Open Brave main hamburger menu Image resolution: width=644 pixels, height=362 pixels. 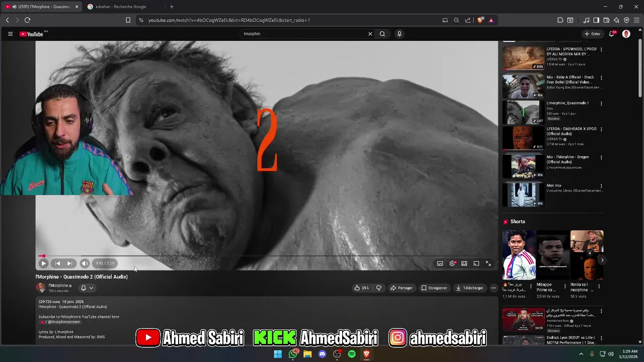pyautogui.click(x=636, y=20)
